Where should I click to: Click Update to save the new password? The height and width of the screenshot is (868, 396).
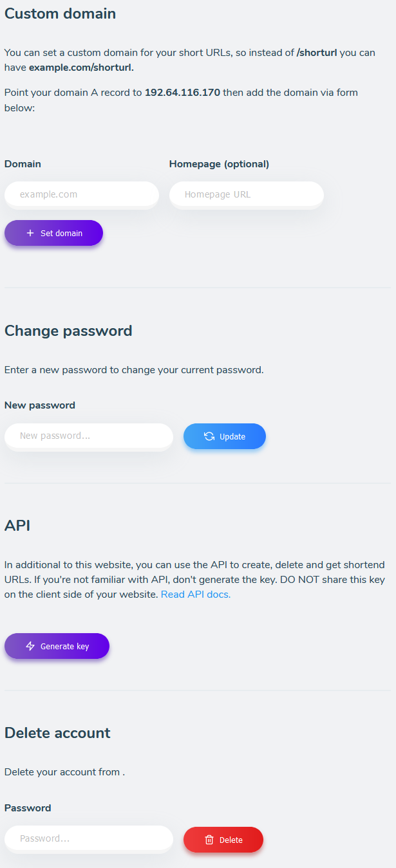(x=224, y=436)
